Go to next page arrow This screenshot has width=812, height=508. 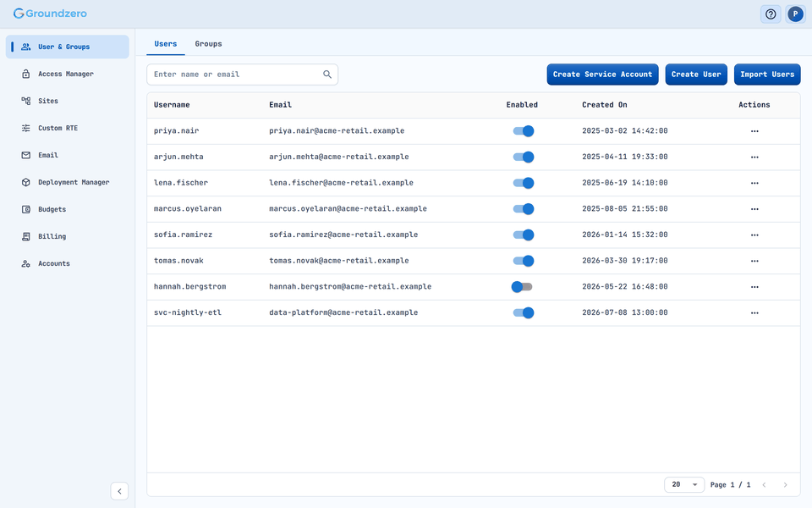tap(785, 484)
